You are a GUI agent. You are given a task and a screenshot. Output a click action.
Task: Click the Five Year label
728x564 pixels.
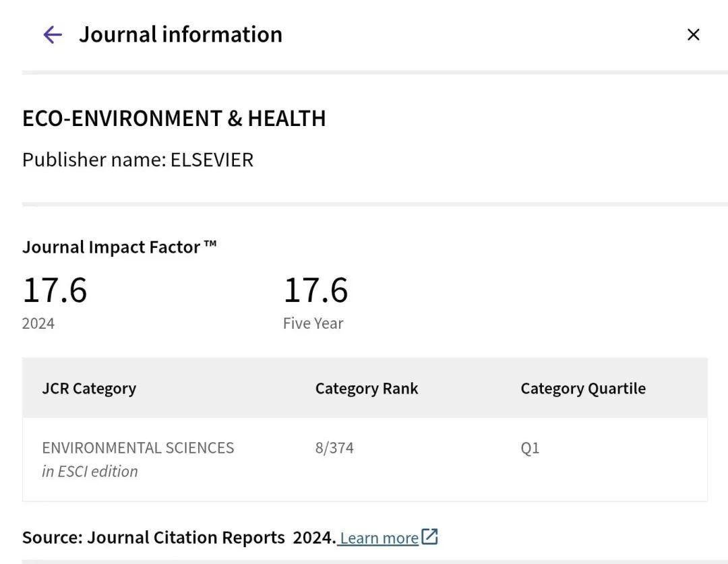(313, 323)
